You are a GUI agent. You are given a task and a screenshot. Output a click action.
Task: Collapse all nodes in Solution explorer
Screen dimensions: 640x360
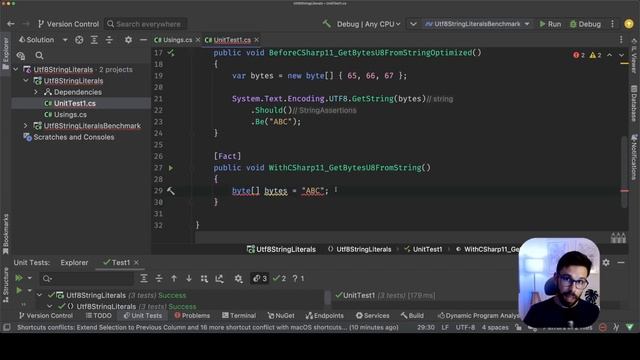coord(109,40)
